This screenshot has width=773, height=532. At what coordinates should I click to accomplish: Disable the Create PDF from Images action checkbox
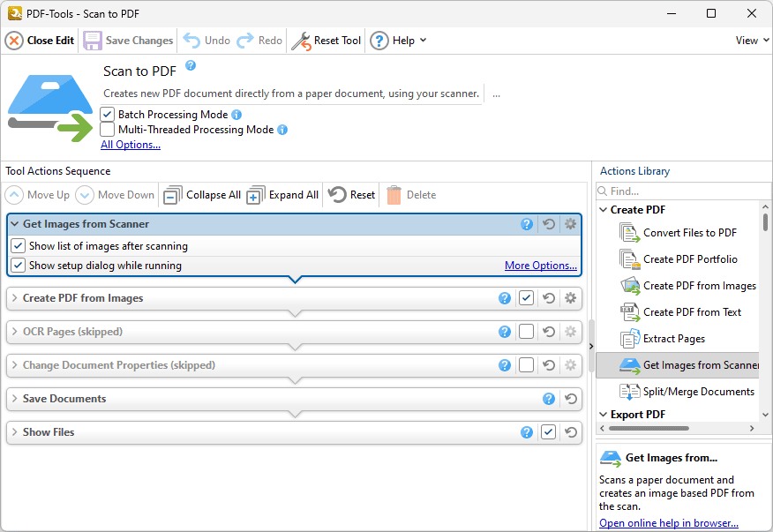click(527, 298)
